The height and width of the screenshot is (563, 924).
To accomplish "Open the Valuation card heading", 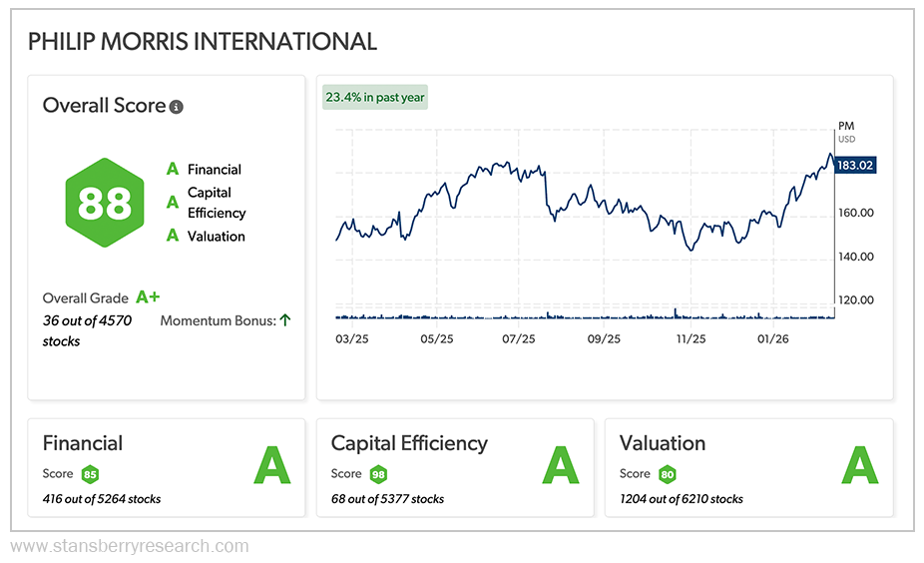I will click(x=663, y=443).
